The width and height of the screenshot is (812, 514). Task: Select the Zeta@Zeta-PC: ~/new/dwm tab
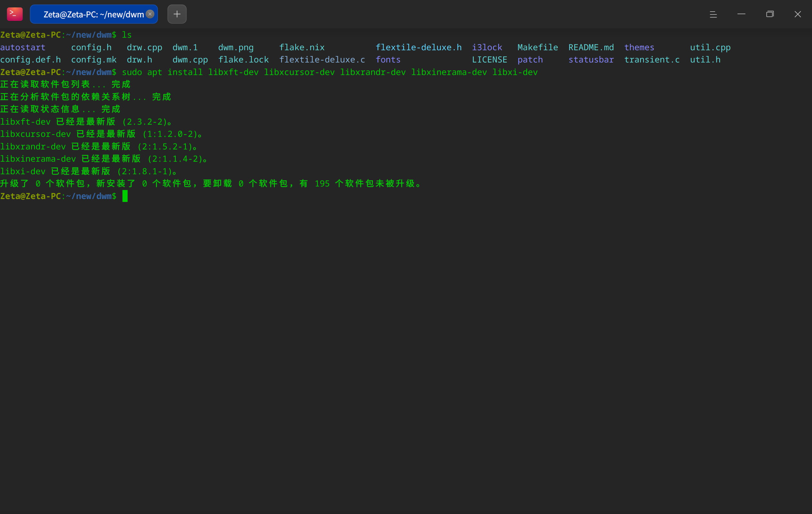pyautogui.click(x=94, y=14)
